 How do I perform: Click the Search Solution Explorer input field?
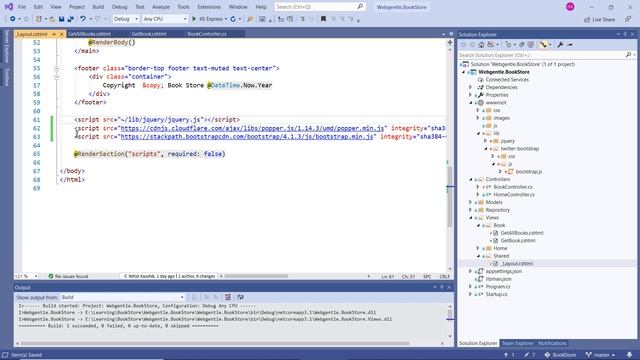click(542, 55)
